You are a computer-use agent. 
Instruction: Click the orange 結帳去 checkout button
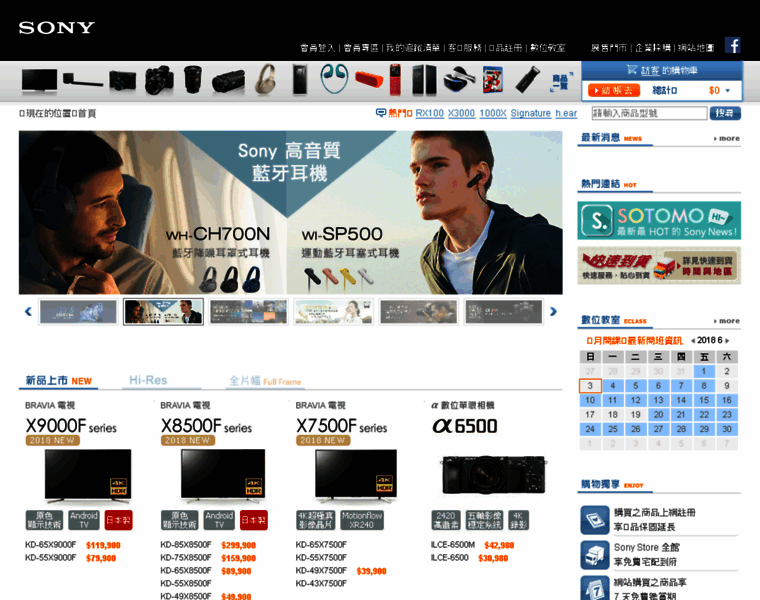pos(614,90)
